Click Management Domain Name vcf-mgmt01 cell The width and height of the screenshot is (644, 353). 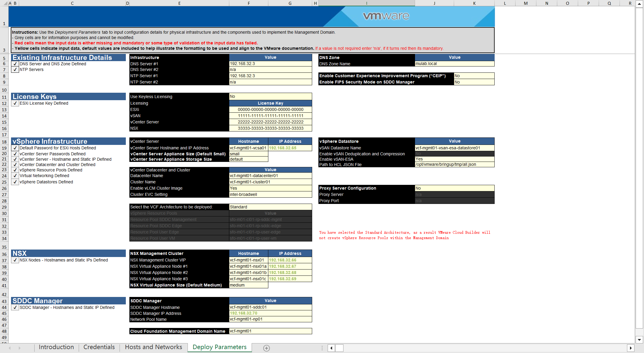pos(270,331)
